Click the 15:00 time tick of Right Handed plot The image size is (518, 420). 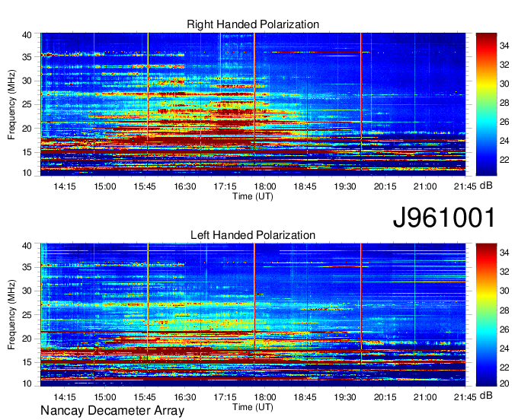[x=104, y=186]
